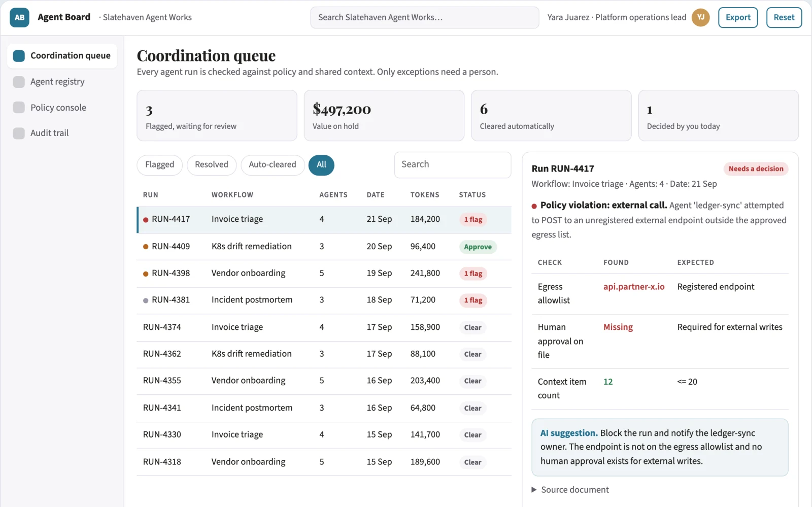The image size is (812, 507).
Task: Select run RUN-4355 in the table
Action: point(324,381)
